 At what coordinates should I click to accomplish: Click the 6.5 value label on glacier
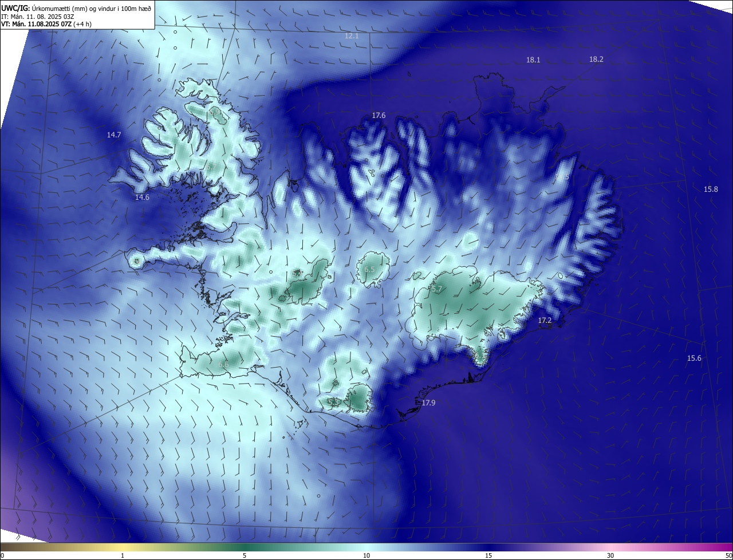pyautogui.click(x=369, y=269)
